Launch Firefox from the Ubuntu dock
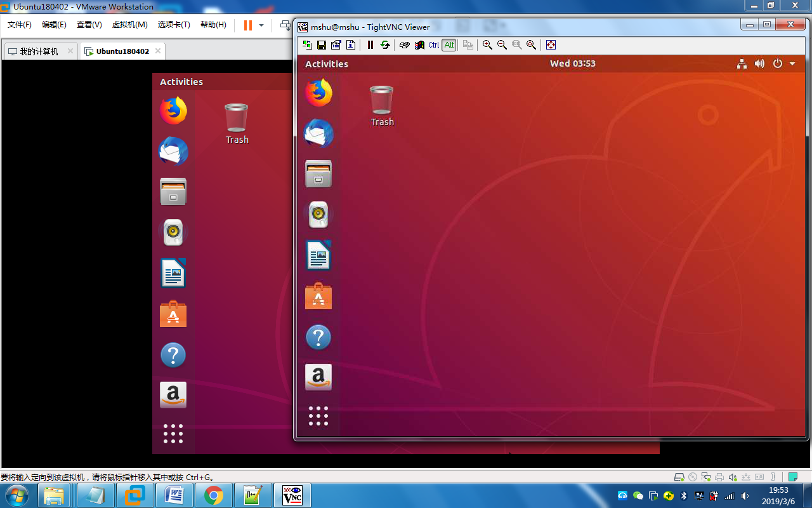Image resolution: width=812 pixels, height=508 pixels. (318, 92)
